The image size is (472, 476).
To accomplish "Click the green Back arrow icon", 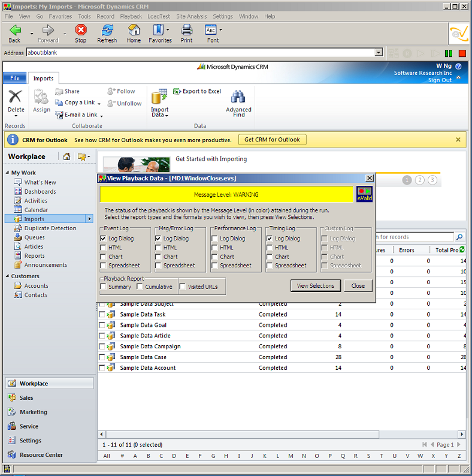I will coord(15,31).
